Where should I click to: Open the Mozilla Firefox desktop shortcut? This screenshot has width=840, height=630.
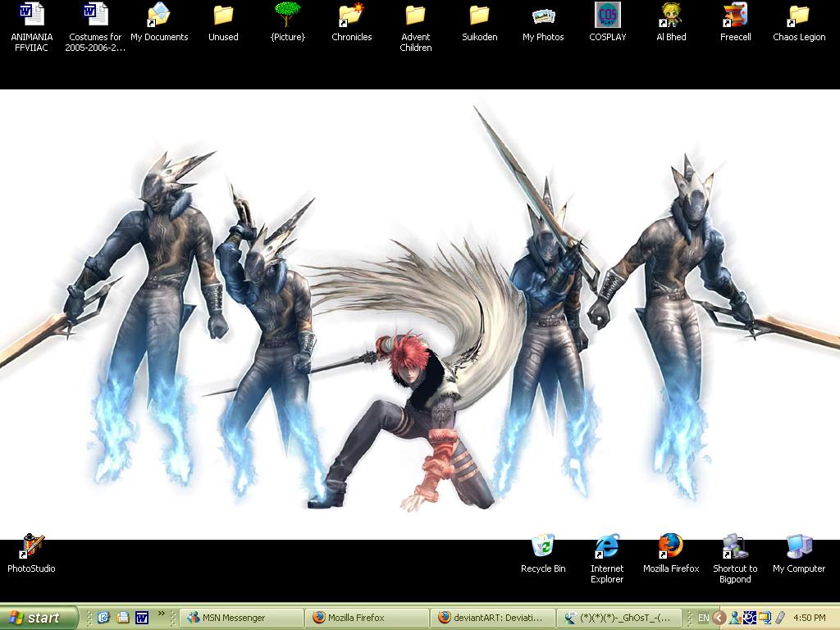671,546
